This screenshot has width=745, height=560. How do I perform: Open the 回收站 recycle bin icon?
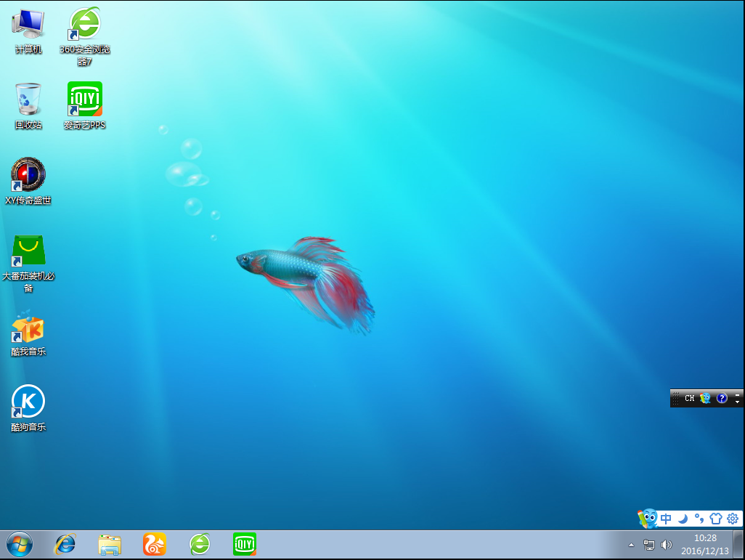click(x=28, y=106)
